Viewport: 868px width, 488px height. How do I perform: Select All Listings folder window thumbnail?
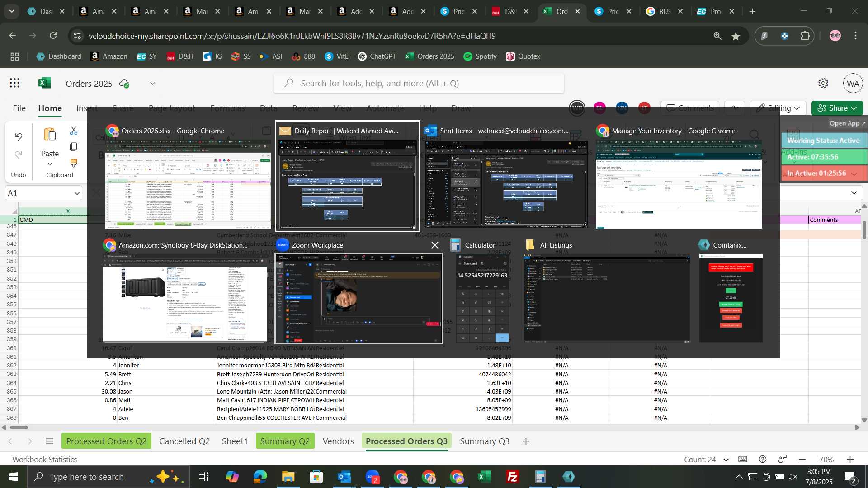(607, 298)
